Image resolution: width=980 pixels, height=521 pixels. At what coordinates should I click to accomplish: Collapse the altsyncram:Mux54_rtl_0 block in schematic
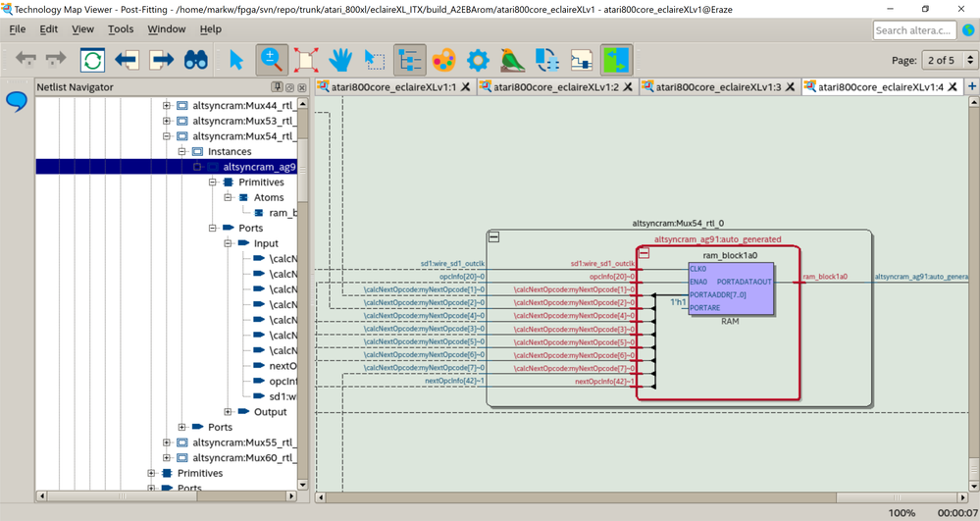pos(494,237)
